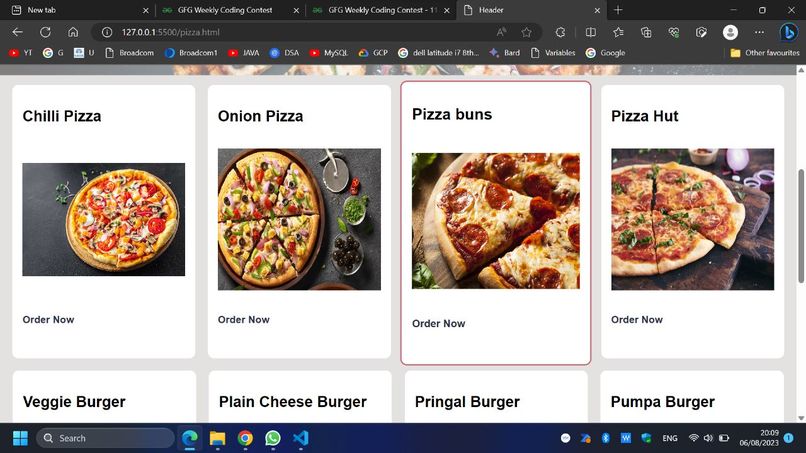This screenshot has height=453, width=806.
Task: Open Google Chrome from taskbar
Action: click(x=245, y=438)
